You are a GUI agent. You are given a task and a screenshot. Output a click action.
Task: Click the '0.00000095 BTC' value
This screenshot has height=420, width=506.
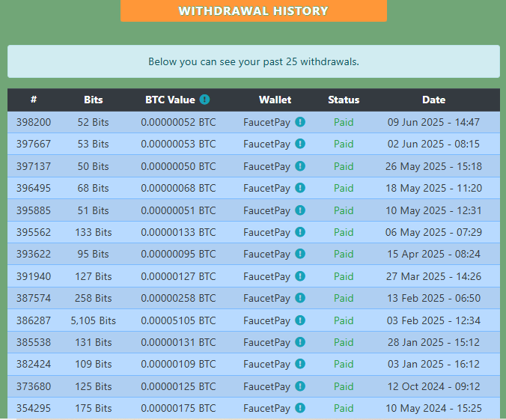[178, 254]
